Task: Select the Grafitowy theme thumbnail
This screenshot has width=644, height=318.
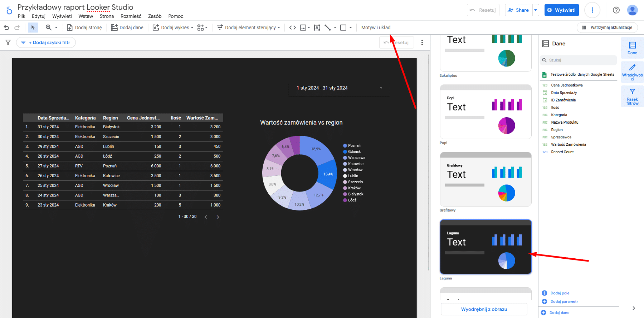Action: pos(486,179)
